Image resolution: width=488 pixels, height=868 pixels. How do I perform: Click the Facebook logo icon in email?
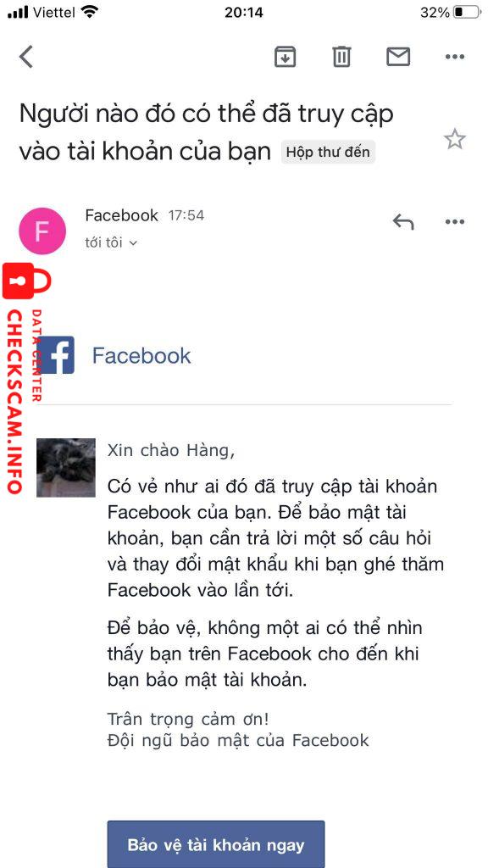[x=56, y=355]
